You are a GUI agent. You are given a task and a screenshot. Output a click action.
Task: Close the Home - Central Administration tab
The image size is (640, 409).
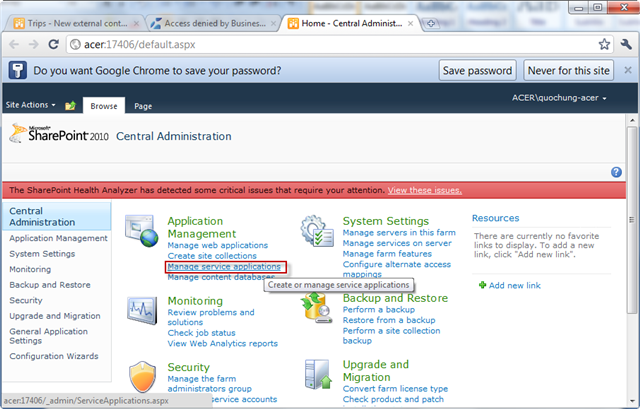411,24
